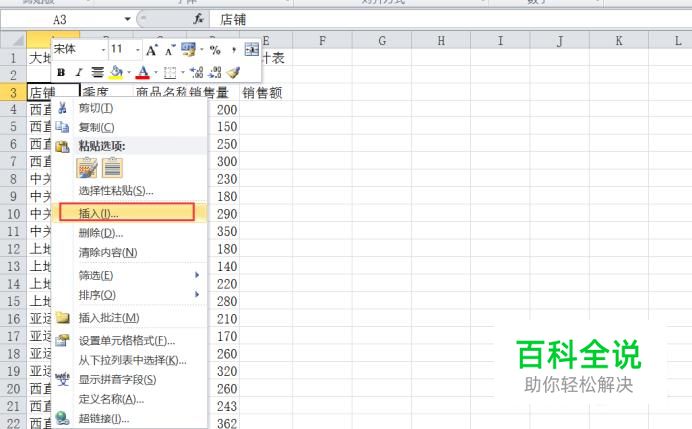Open 设置单元格格式(F)... dialog
This screenshot has height=429, width=692.
129,341
